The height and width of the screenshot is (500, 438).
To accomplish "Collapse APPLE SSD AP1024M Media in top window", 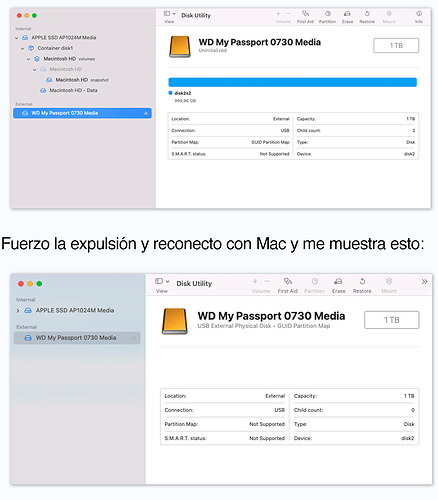I will 17,38.
